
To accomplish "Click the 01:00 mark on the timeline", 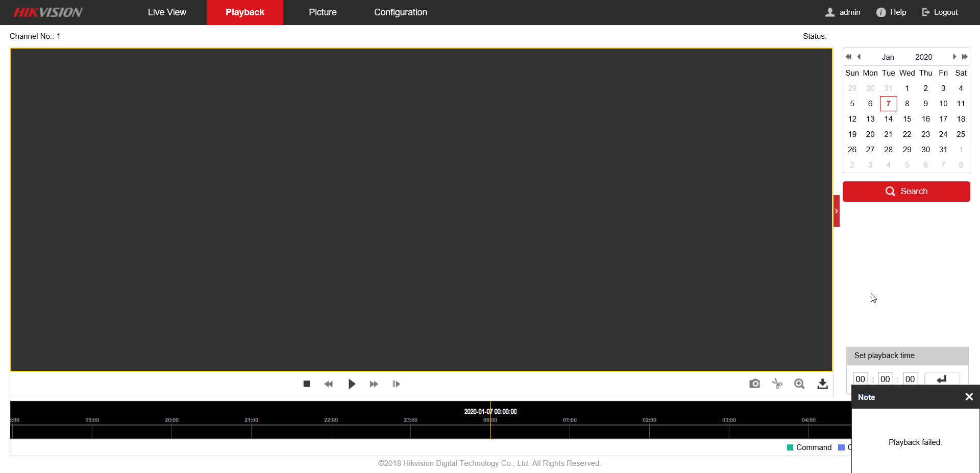I will point(570,420).
